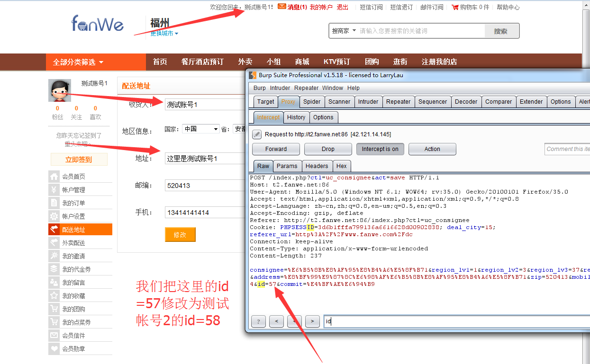Click the 帐户设置 gear icon
Screen dimensions: 590x364
point(54,216)
